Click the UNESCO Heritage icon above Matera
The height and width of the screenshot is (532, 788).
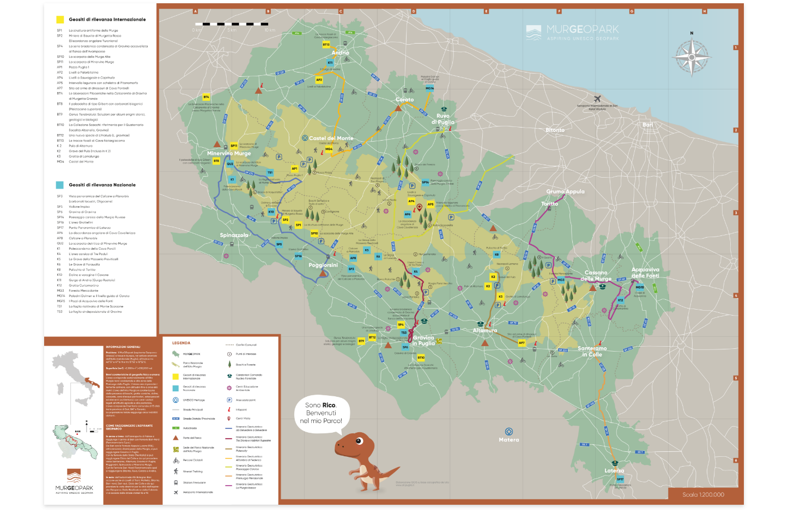pos(509,432)
